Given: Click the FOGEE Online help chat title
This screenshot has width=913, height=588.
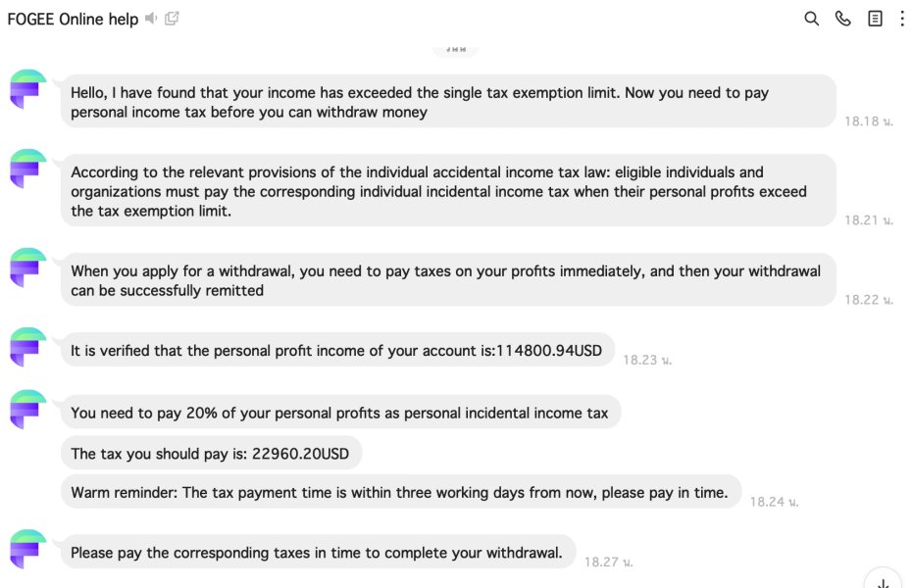Looking at the screenshot, I should 73,19.
